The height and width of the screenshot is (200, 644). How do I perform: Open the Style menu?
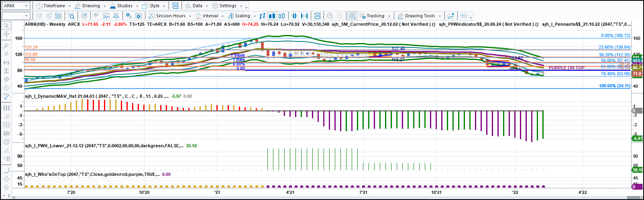(154, 6)
